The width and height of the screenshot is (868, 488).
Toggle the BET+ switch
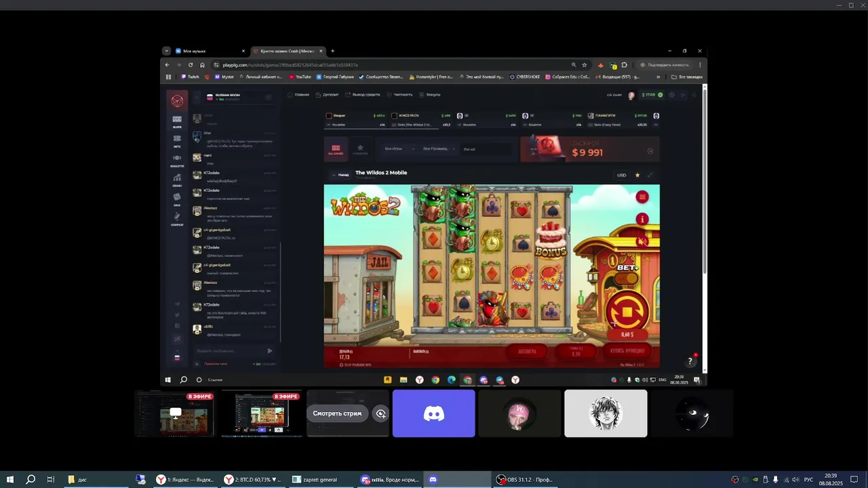tap(627, 278)
